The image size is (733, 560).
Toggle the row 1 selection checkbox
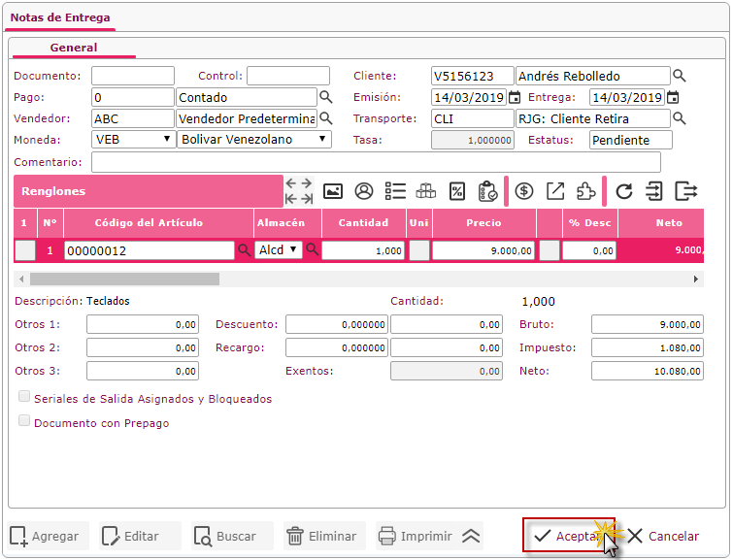click(25, 250)
